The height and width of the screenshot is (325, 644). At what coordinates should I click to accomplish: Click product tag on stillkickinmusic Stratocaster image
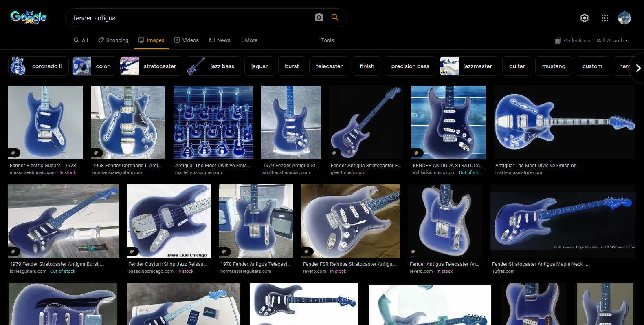(417, 153)
